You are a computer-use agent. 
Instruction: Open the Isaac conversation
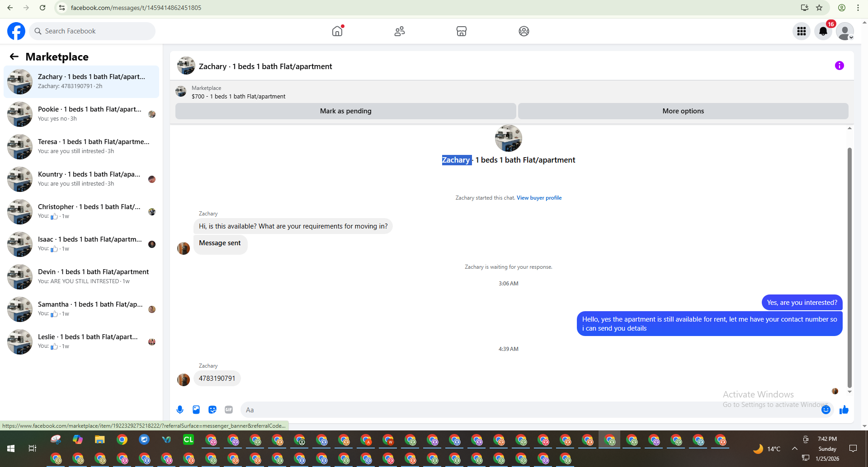tap(81, 244)
